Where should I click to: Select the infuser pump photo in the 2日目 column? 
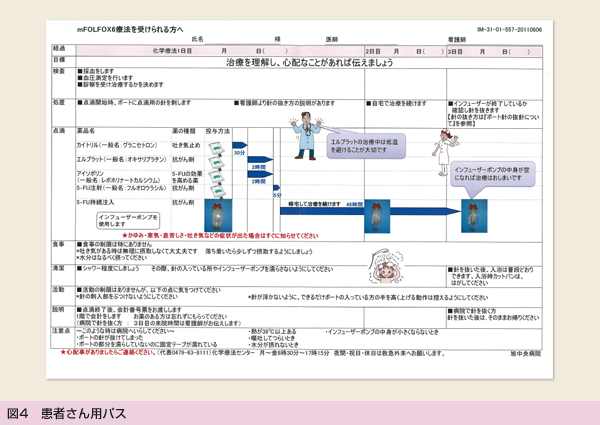coord(377,216)
